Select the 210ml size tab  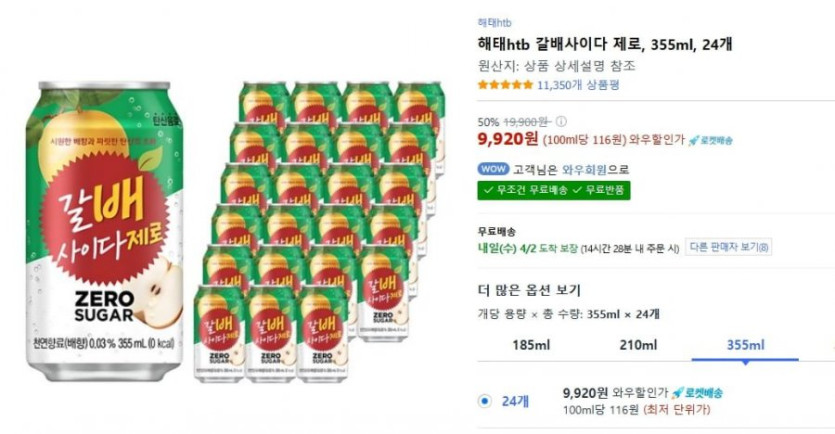tap(637, 346)
